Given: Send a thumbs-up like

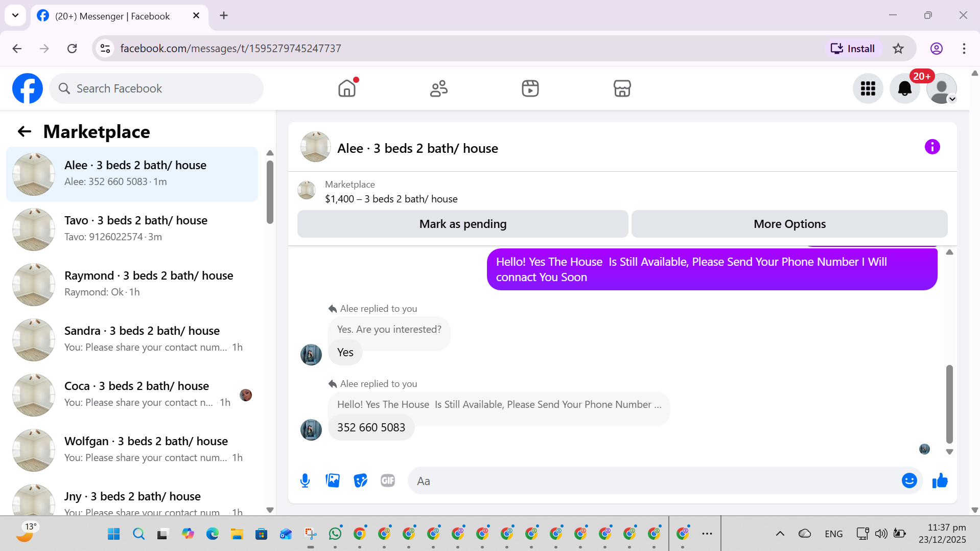Looking at the screenshot, I should [940, 480].
